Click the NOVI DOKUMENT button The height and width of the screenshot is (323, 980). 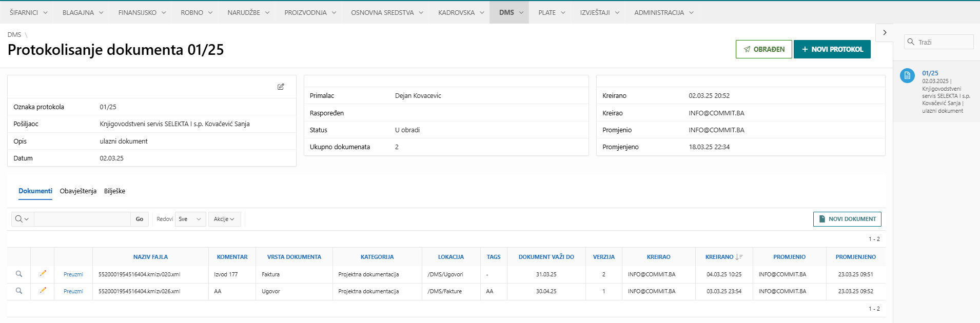click(x=847, y=219)
